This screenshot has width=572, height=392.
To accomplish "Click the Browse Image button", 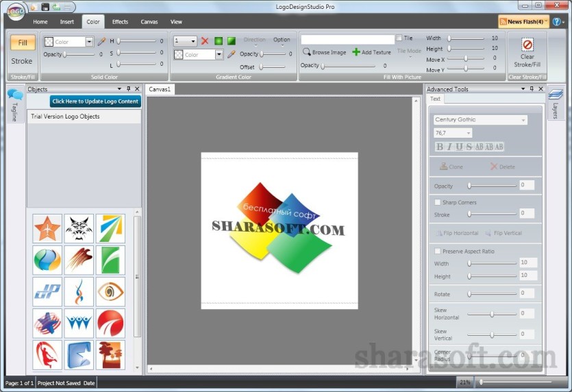I will [324, 52].
